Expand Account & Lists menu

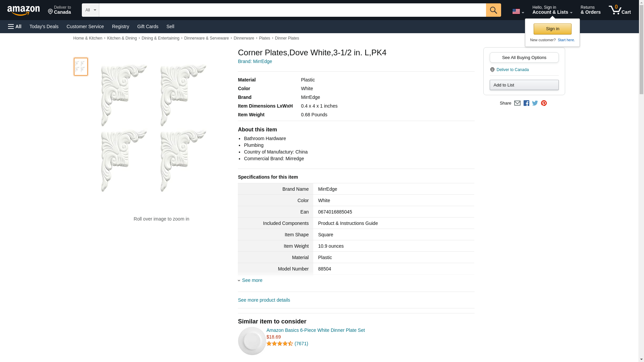click(x=552, y=10)
